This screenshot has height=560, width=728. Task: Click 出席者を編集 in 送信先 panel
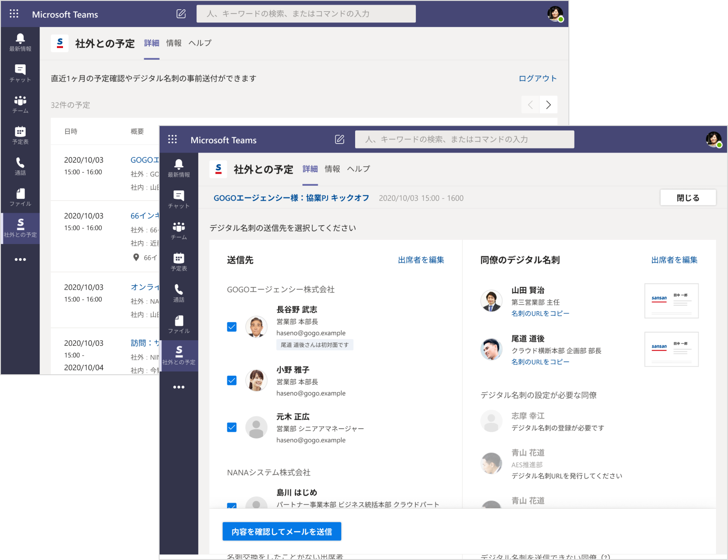point(421,260)
